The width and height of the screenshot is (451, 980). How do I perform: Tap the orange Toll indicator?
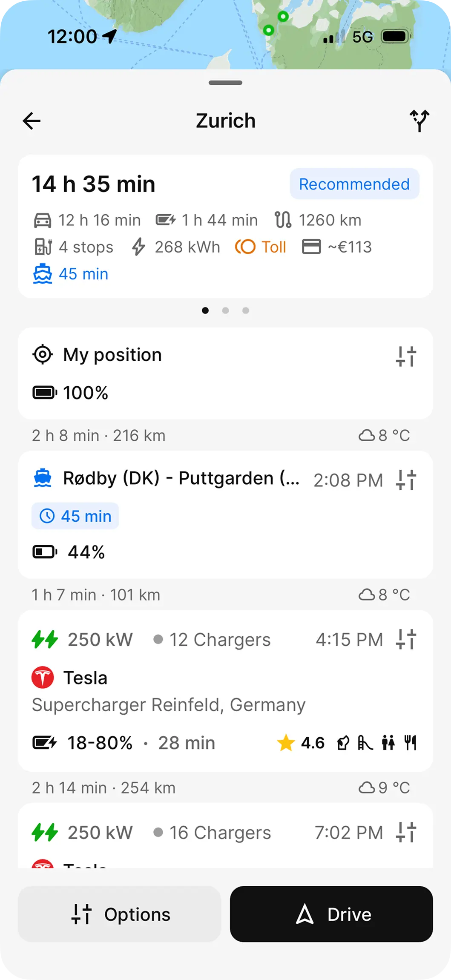click(x=261, y=247)
